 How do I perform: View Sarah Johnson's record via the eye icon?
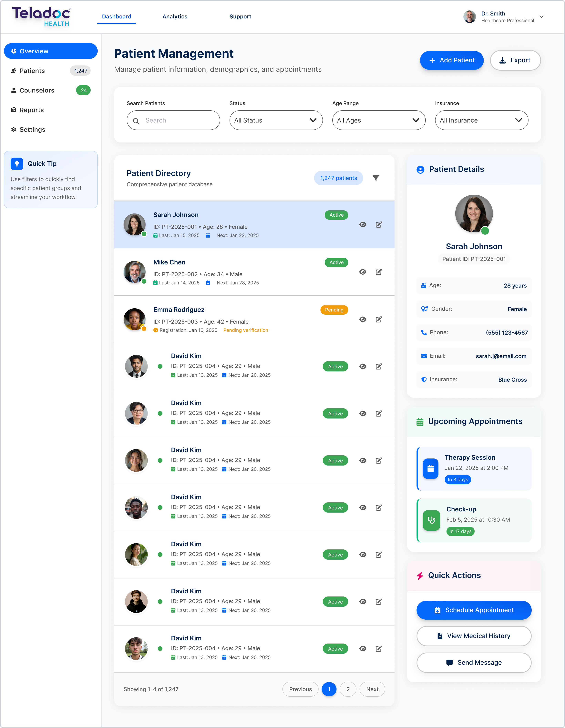click(x=363, y=224)
